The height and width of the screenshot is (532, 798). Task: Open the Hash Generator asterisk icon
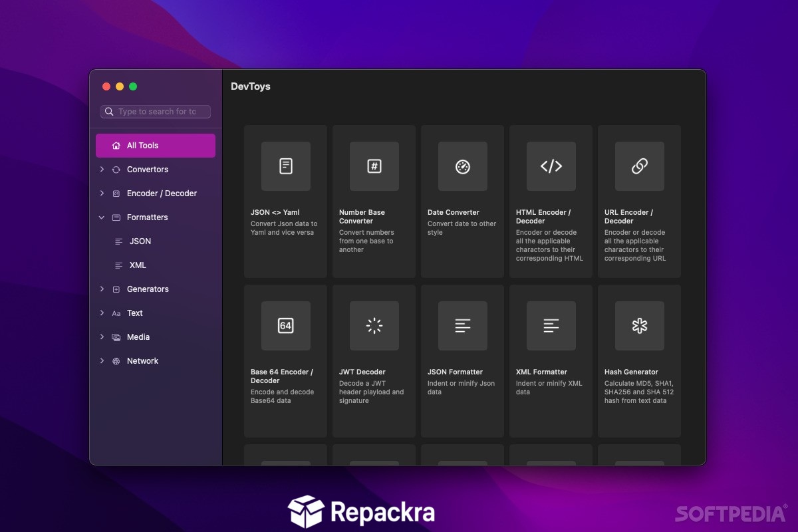coord(640,326)
